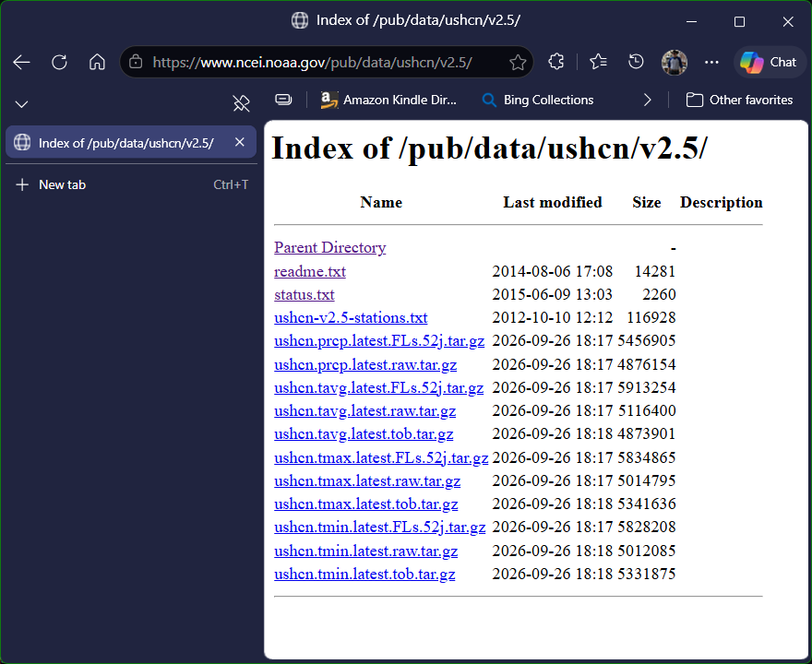Open the Favorites list icon
The image size is (812, 664).
(598, 62)
